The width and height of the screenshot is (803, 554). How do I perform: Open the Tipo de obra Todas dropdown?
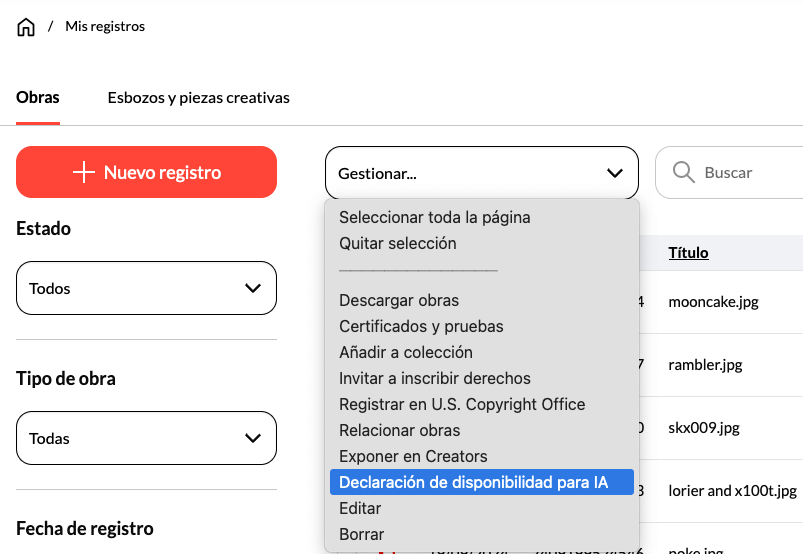tap(146, 438)
